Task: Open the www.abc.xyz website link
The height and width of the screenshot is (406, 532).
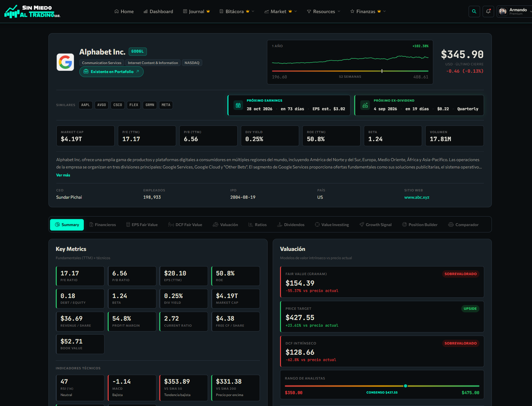Action: click(417, 197)
